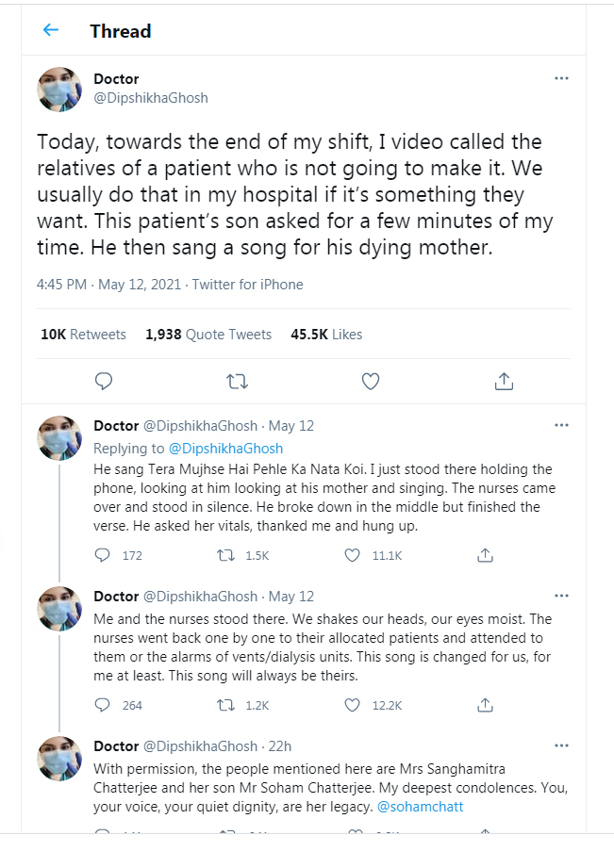
Task: Like the main tweet with heart icon
Action: (371, 381)
